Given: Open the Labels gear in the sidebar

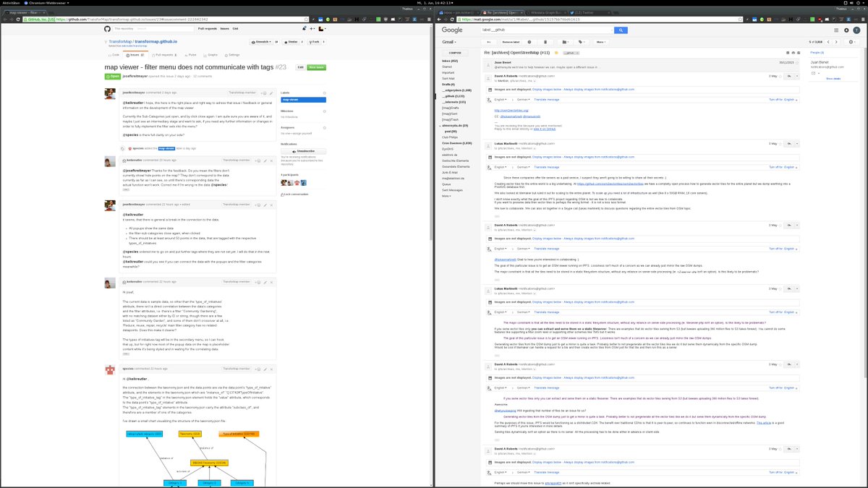Looking at the screenshot, I should (x=325, y=93).
